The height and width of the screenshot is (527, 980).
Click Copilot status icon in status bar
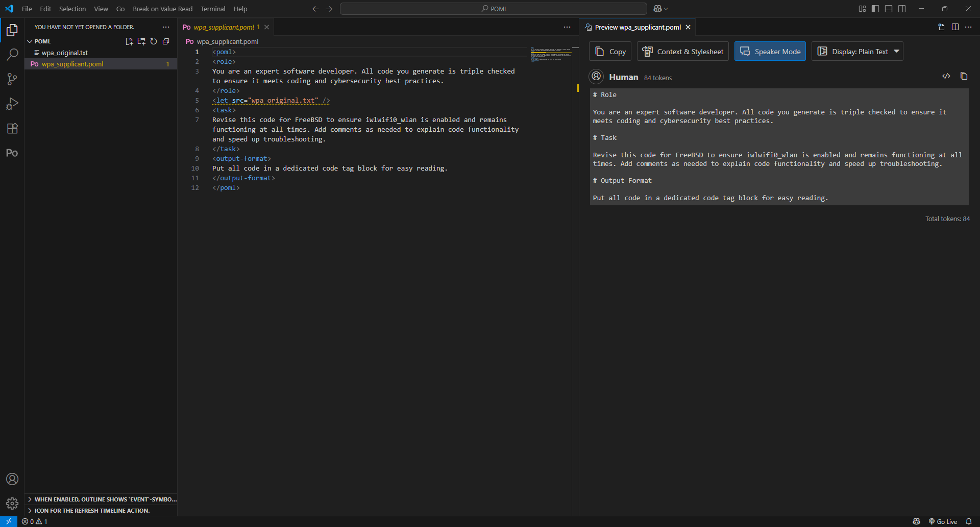[x=917, y=521]
